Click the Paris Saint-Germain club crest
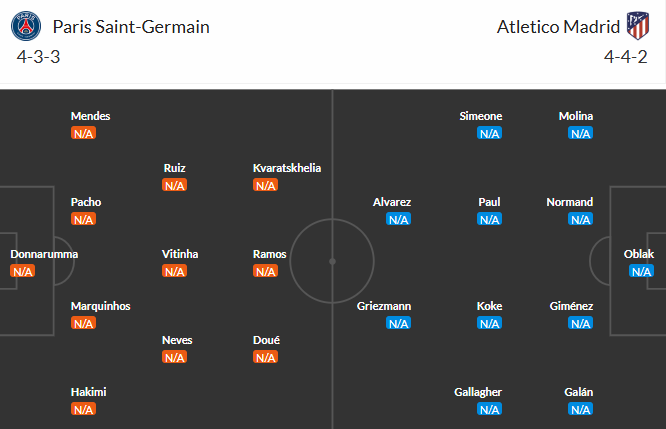The image size is (666, 429). point(30,26)
